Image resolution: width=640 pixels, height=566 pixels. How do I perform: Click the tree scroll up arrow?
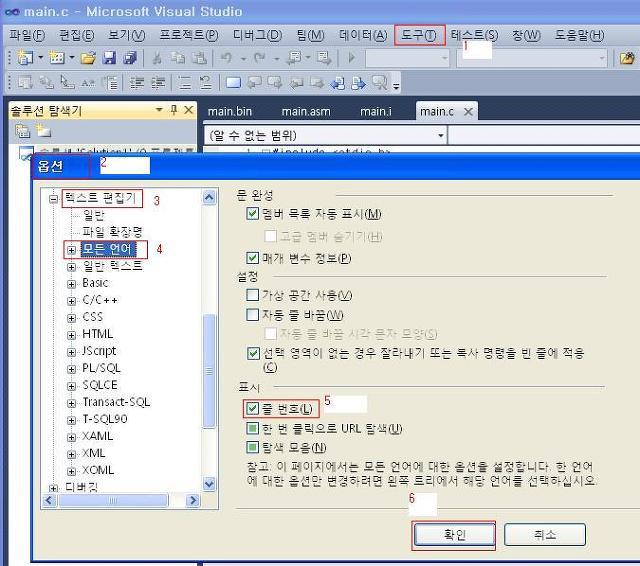click(x=209, y=198)
